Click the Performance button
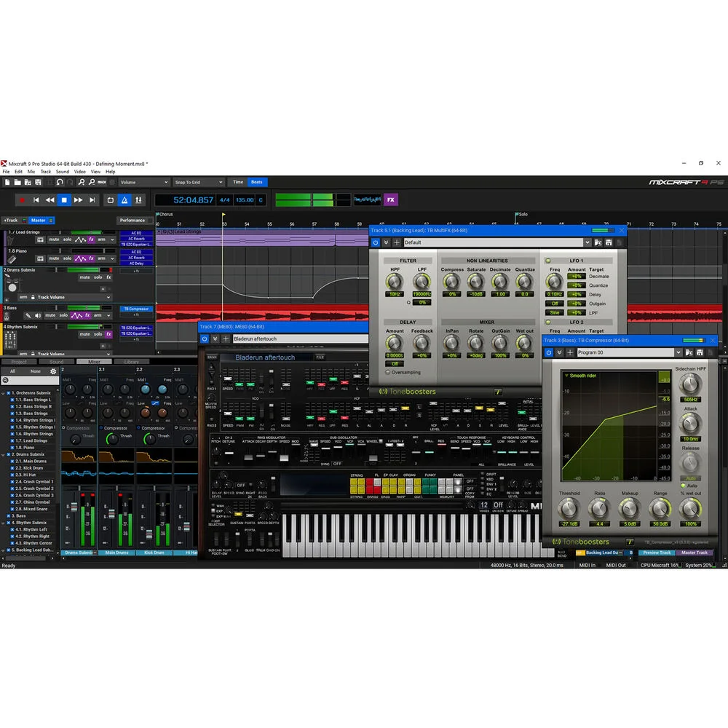The width and height of the screenshot is (728, 728). (135, 220)
